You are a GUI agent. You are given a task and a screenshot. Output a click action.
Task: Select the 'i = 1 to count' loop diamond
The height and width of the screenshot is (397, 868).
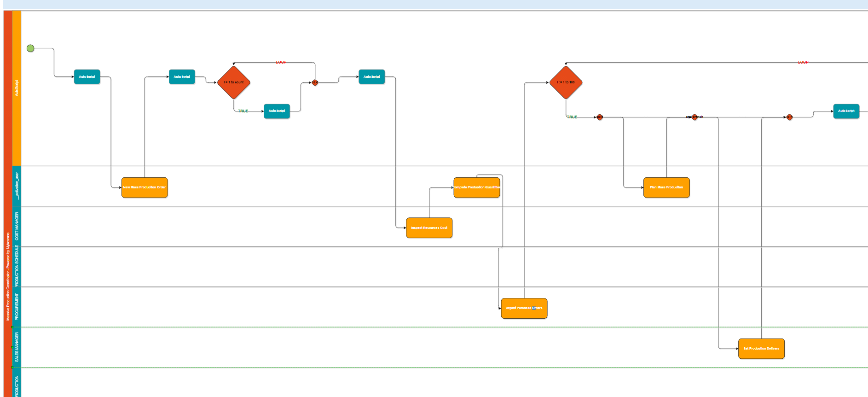[x=234, y=82]
